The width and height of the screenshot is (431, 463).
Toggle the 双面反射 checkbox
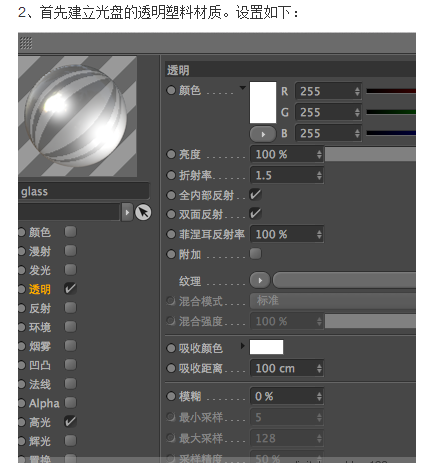(x=256, y=214)
